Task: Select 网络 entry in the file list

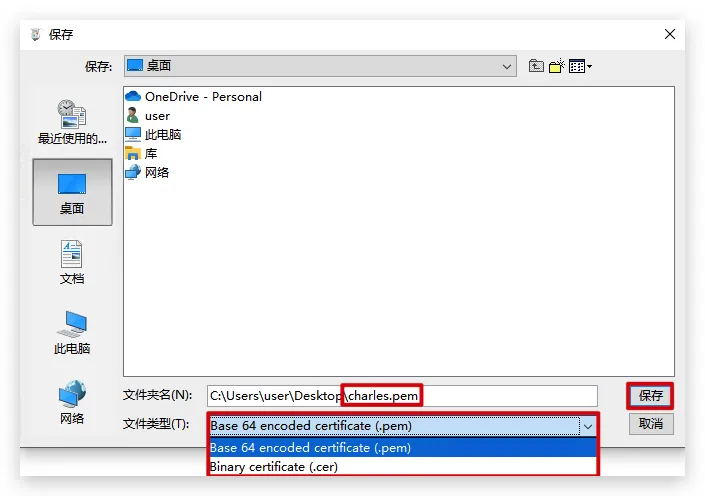Action: 156,173
